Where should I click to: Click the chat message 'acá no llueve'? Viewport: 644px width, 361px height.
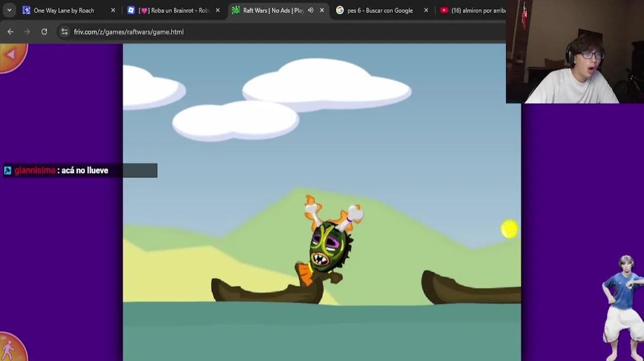(85, 170)
